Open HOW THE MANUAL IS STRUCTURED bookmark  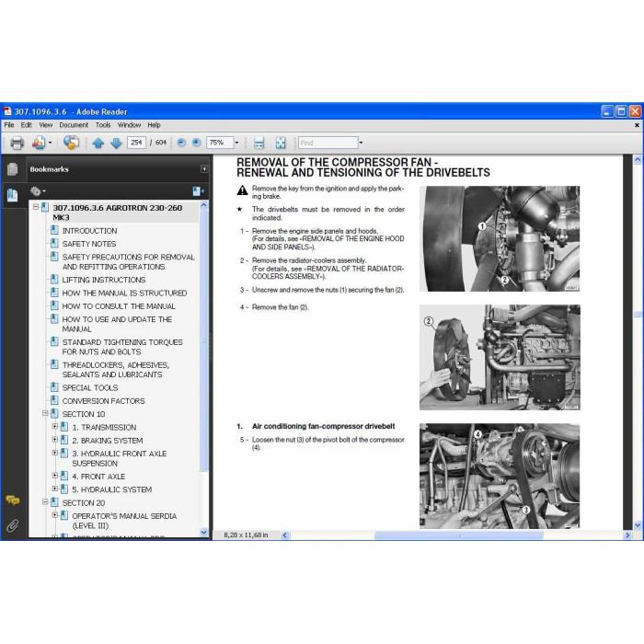(x=124, y=293)
